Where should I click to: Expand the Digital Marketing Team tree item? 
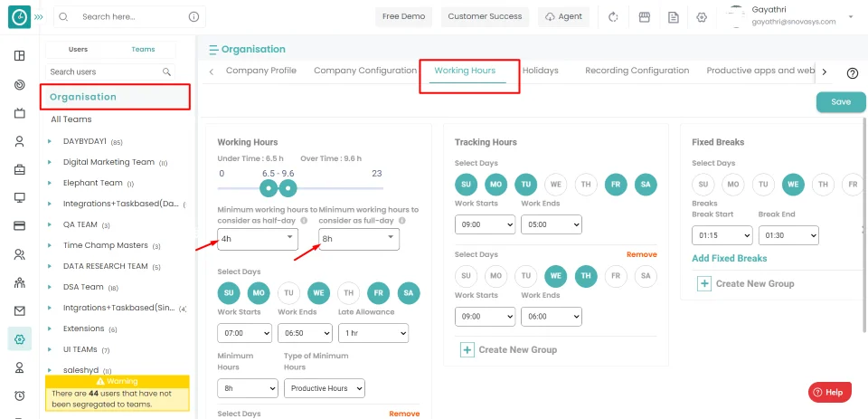[x=50, y=162]
